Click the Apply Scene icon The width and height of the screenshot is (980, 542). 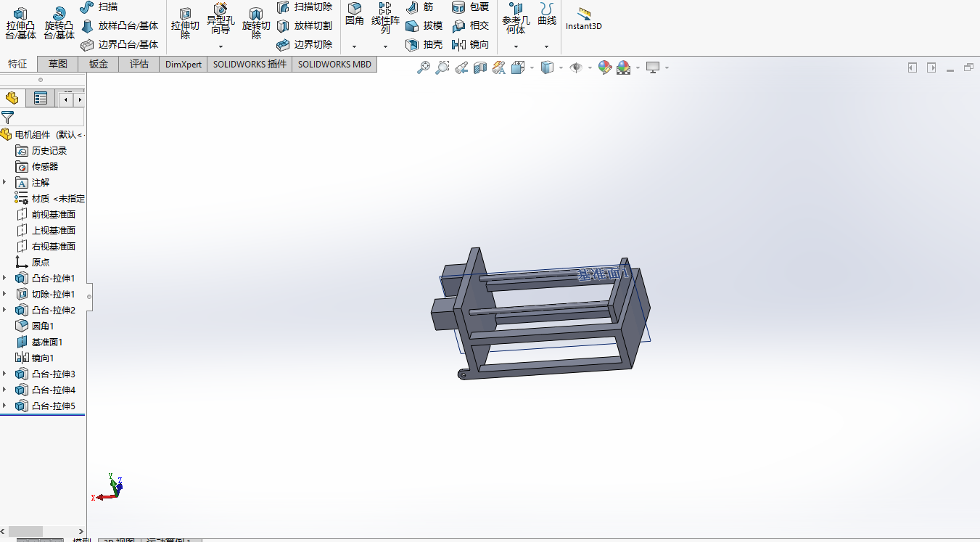click(x=624, y=67)
